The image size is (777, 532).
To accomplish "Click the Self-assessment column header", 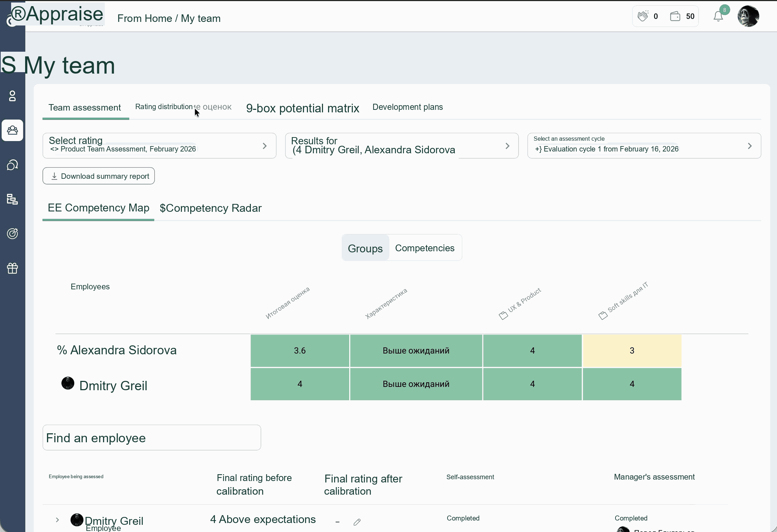I will pos(470,477).
